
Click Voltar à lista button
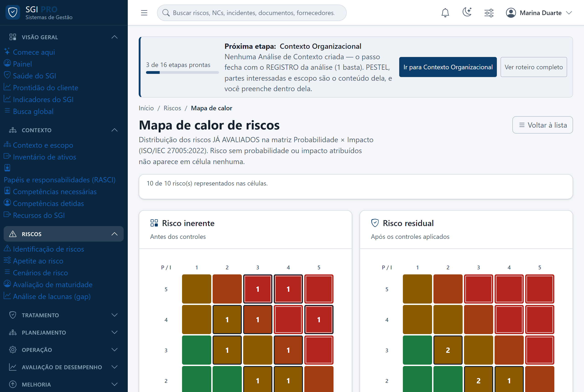[x=542, y=125]
